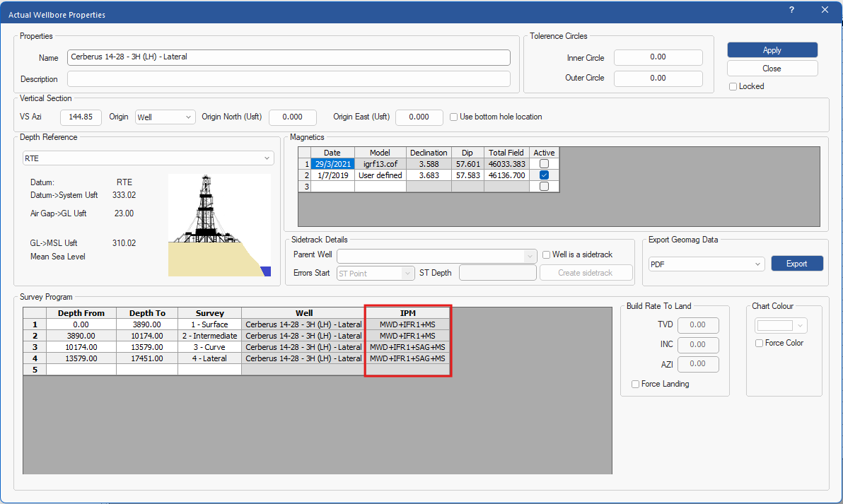This screenshot has height=504, width=843.
Task: Check Use bottom hole location
Action: point(453,117)
